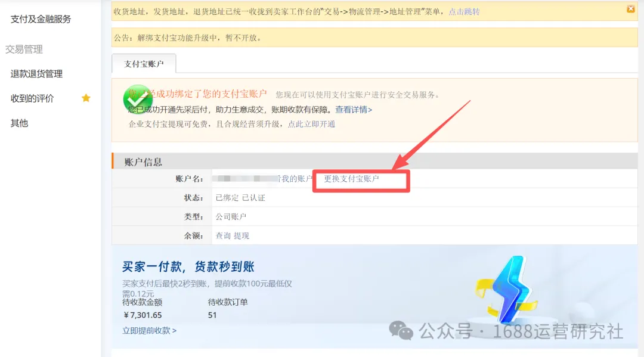Click the star icon beside 收到的评价
The width and height of the screenshot is (644, 357).
point(85,98)
